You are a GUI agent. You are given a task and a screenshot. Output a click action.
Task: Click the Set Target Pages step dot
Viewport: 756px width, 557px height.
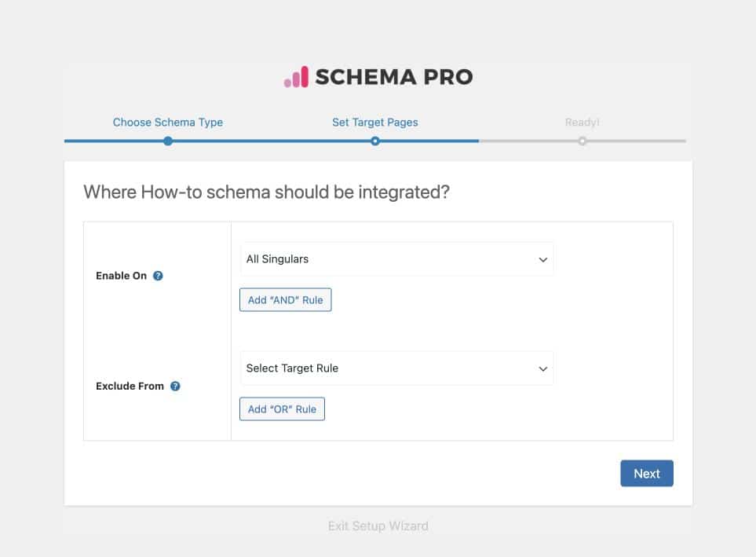coord(375,141)
